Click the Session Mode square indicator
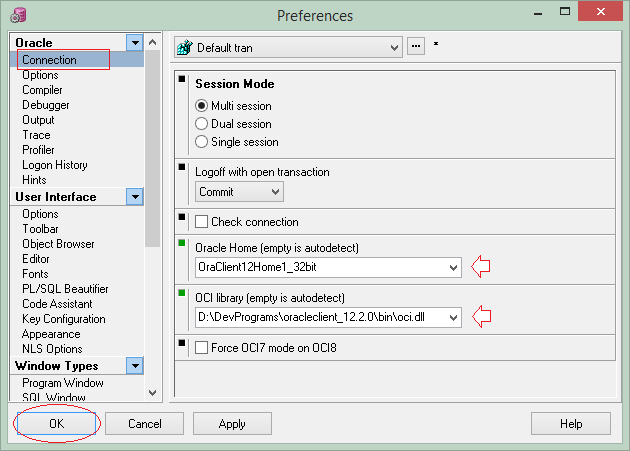 [x=182, y=79]
